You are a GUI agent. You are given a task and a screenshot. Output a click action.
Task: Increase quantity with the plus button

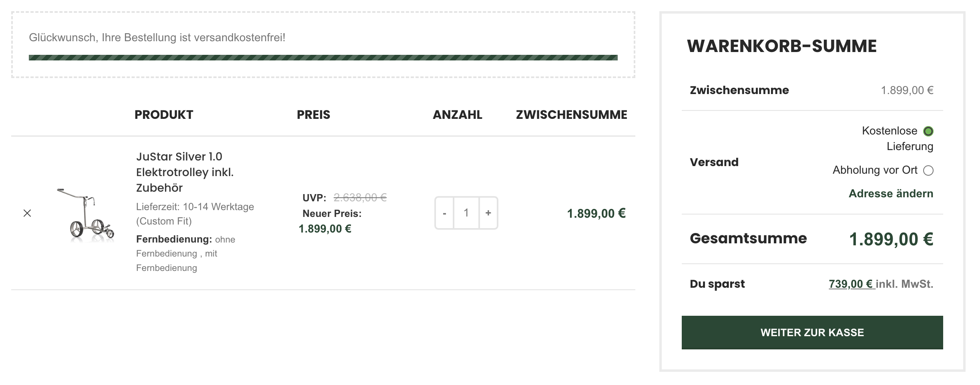[488, 213]
